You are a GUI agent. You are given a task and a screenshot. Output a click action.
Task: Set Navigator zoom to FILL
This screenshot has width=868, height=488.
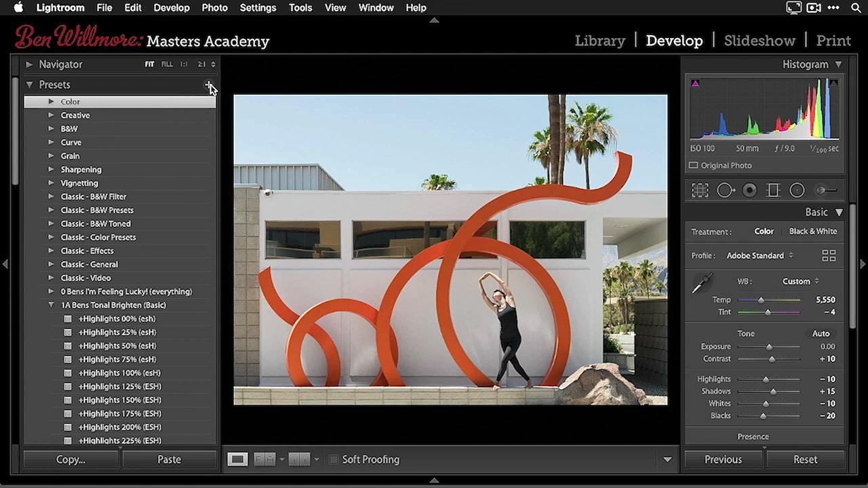tap(167, 64)
